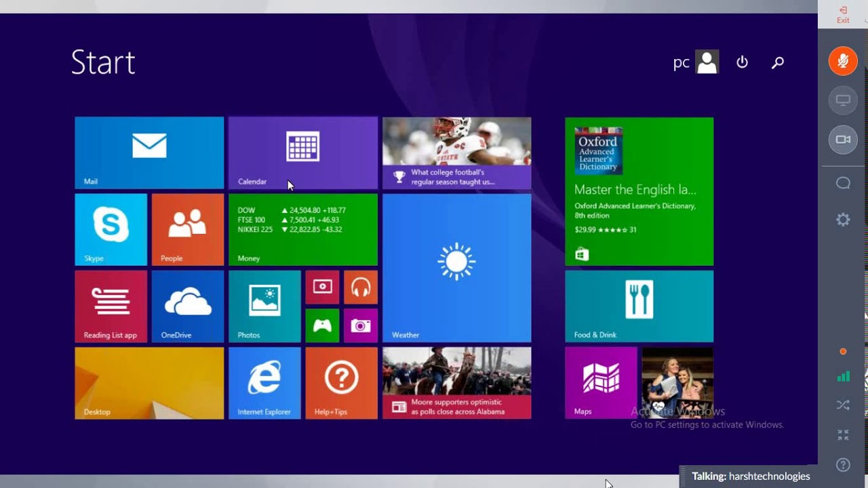Screen dimensions: 868x488
Task: Click the NIKKEI 225 row in Money
Action: pos(290,229)
